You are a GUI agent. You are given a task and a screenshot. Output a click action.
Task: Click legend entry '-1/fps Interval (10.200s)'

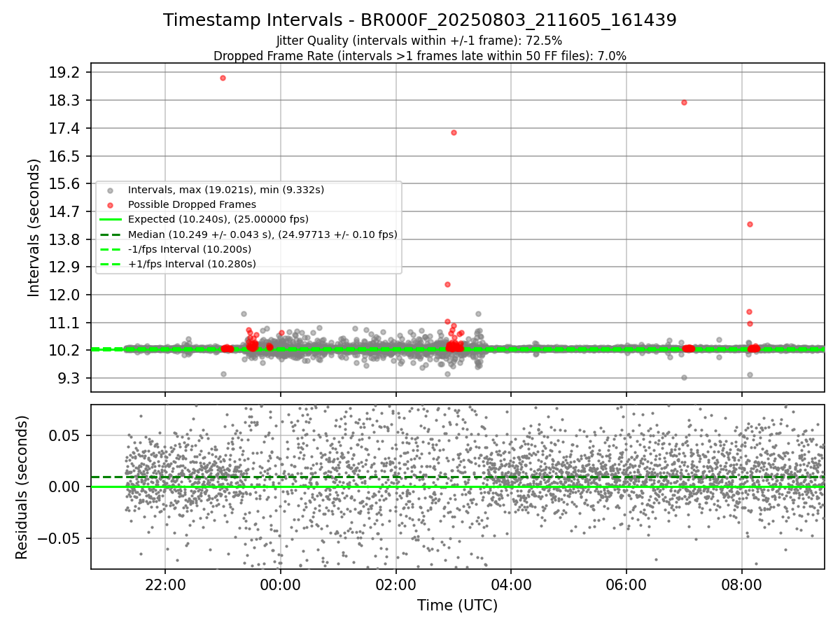pyautogui.click(x=190, y=249)
